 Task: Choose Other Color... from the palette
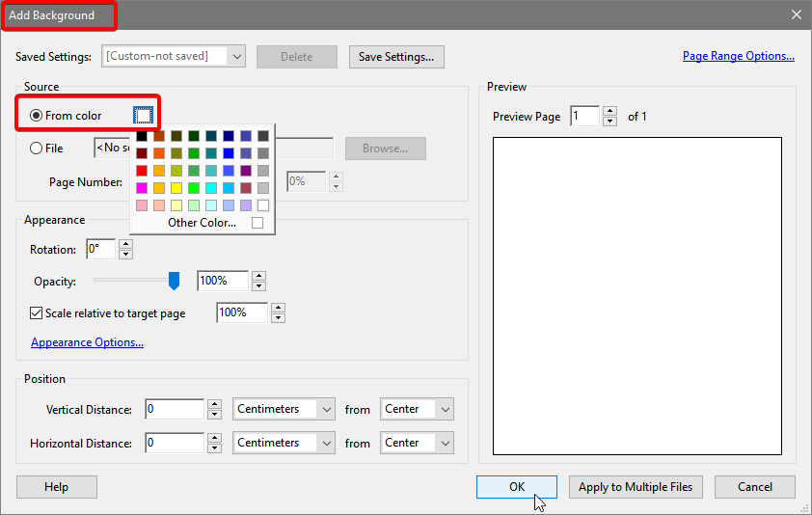[202, 223]
